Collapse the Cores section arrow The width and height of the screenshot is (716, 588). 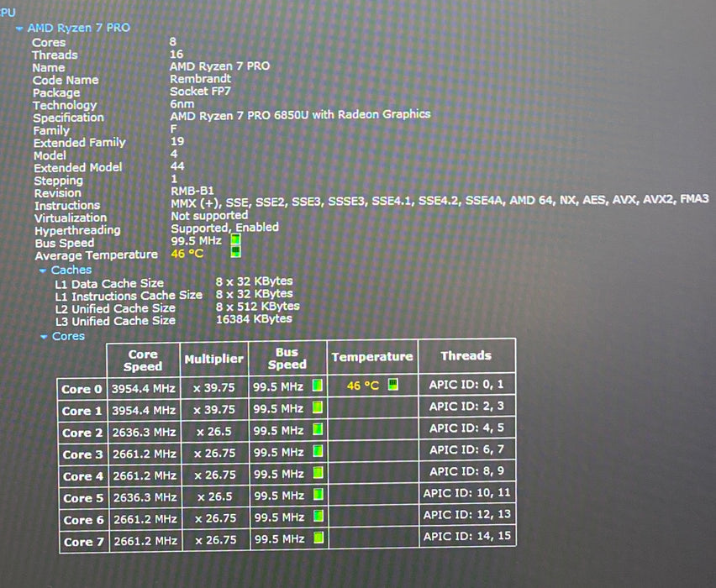pyautogui.click(x=44, y=337)
